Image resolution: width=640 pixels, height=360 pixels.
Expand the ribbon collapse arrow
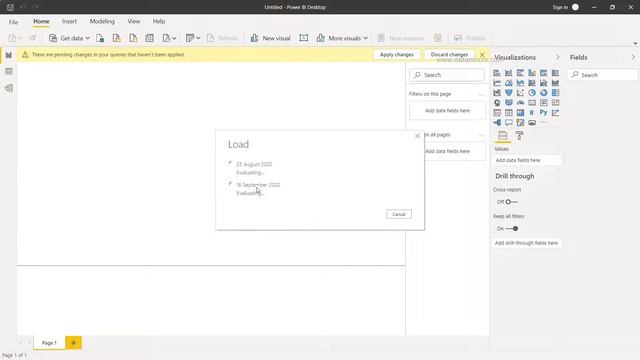tap(635, 43)
